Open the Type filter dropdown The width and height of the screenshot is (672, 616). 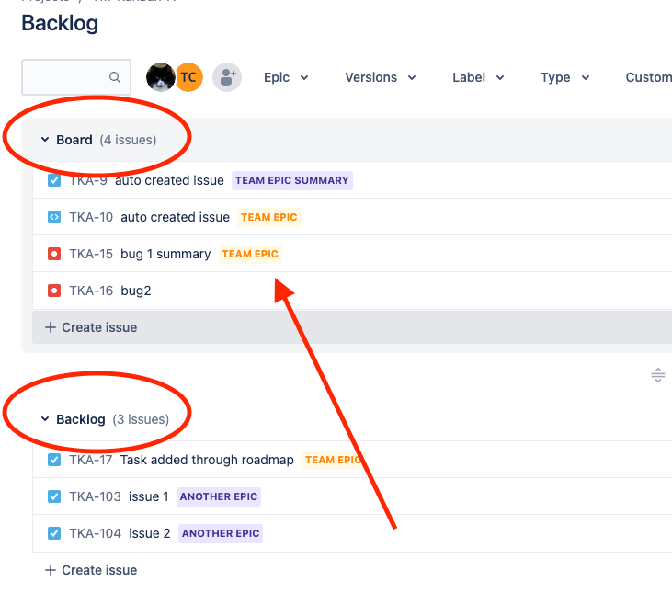564,77
